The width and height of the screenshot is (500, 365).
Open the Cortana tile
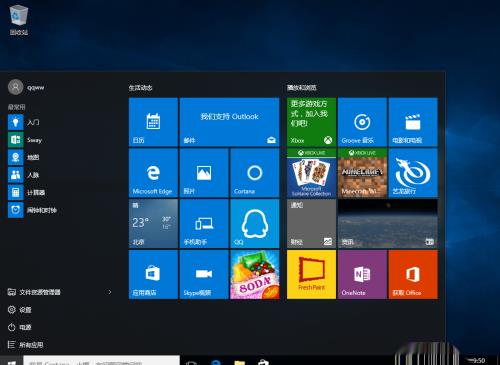[x=255, y=173]
